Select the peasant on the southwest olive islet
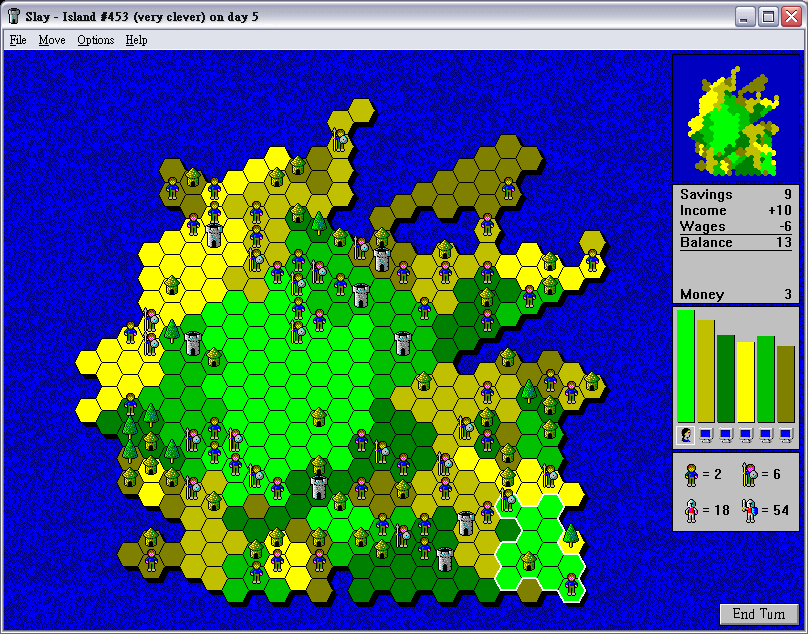 click(x=151, y=560)
